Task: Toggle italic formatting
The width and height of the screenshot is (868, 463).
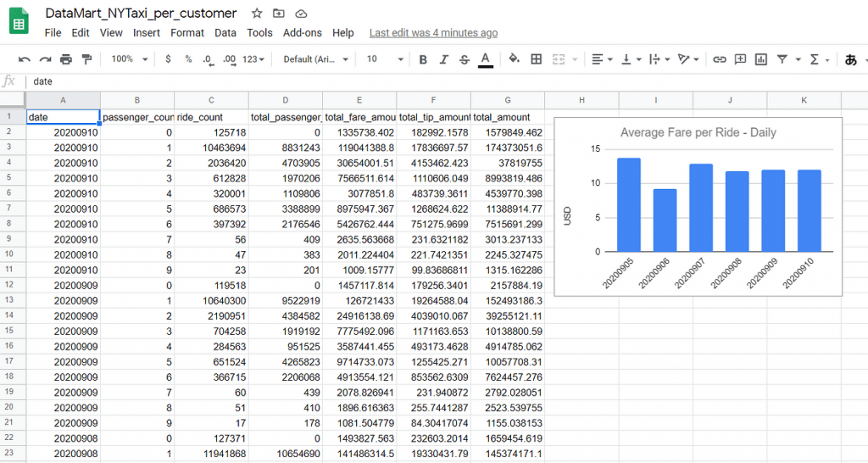Action: [x=443, y=59]
